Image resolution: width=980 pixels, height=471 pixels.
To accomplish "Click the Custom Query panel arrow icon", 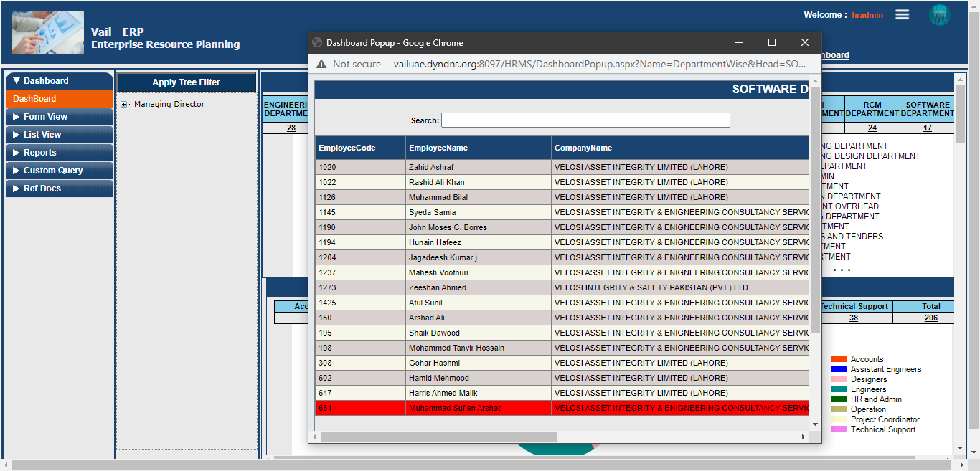I will (x=17, y=170).
